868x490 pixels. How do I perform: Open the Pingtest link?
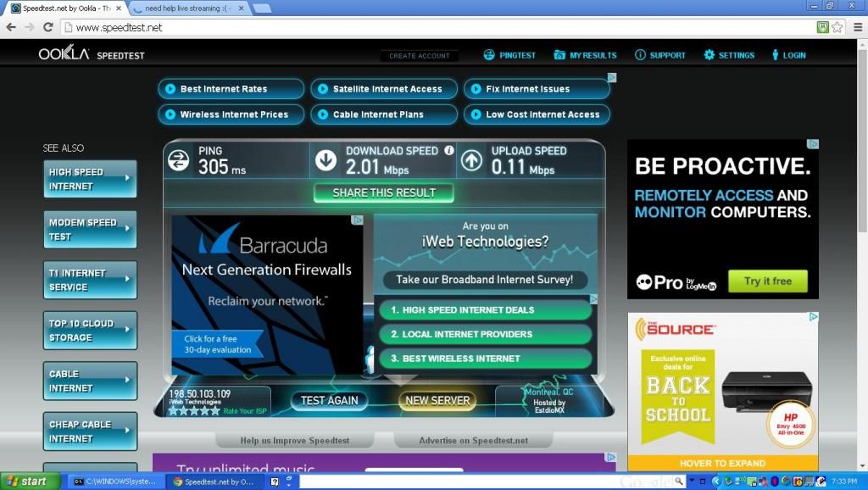[x=517, y=55]
